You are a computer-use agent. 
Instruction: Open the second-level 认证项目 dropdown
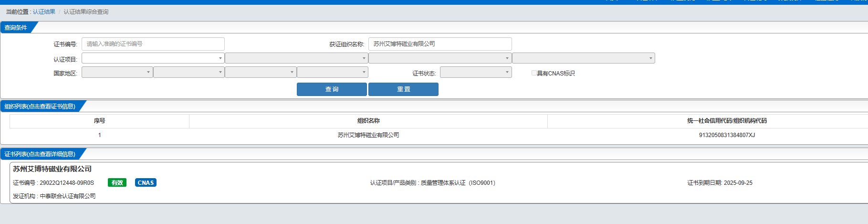pos(296,58)
